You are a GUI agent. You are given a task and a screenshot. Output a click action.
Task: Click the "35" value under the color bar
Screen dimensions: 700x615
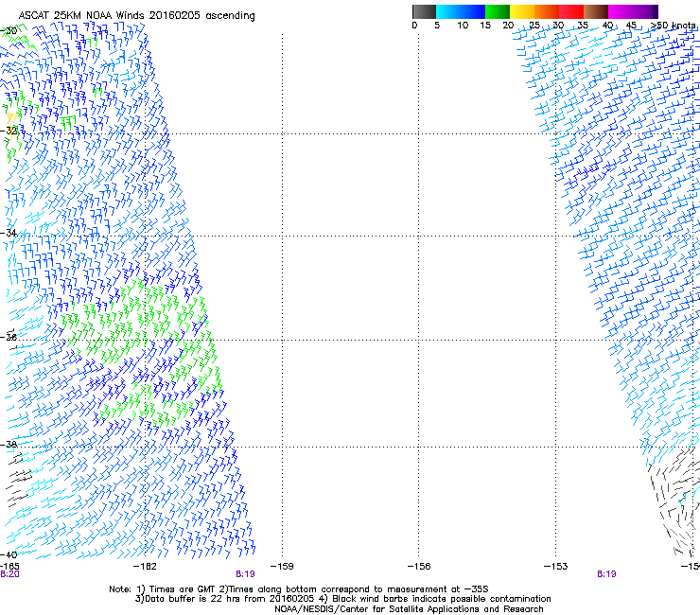click(583, 25)
